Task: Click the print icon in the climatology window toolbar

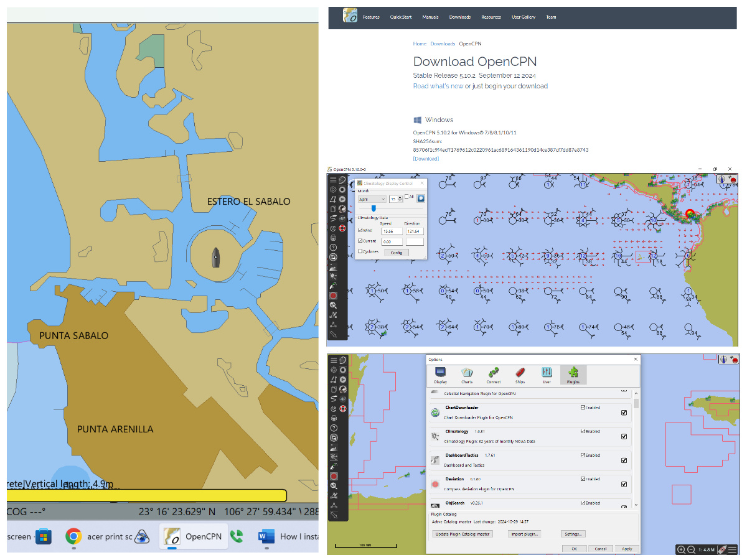Action: coord(334,238)
